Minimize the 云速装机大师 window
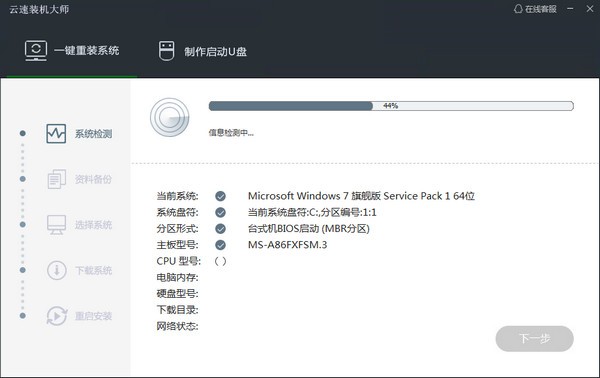Screen dimensions: 600x378 pos(570,9)
